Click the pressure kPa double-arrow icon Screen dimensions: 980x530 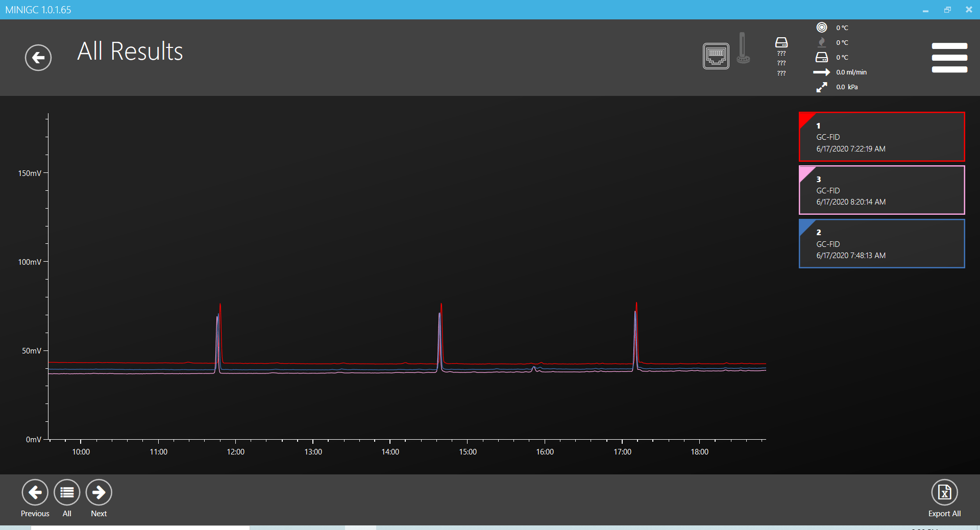click(x=821, y=87)
